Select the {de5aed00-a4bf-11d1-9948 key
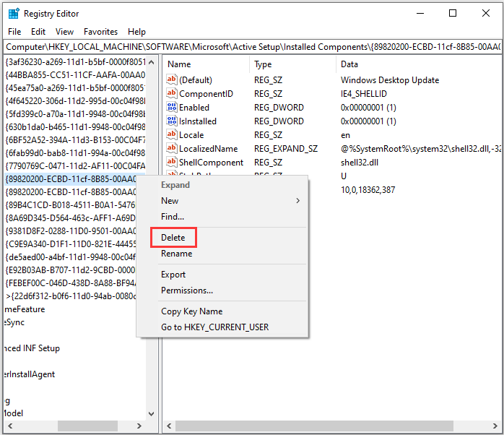 pyautogui.click(x=70, y=257)
